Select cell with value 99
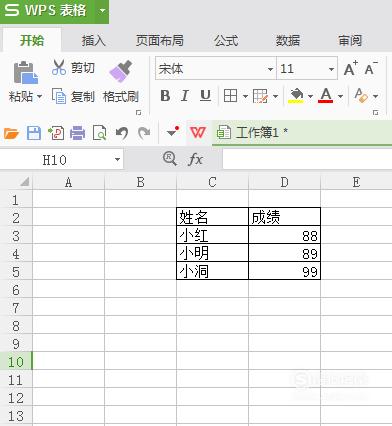 tap(284, 271)
